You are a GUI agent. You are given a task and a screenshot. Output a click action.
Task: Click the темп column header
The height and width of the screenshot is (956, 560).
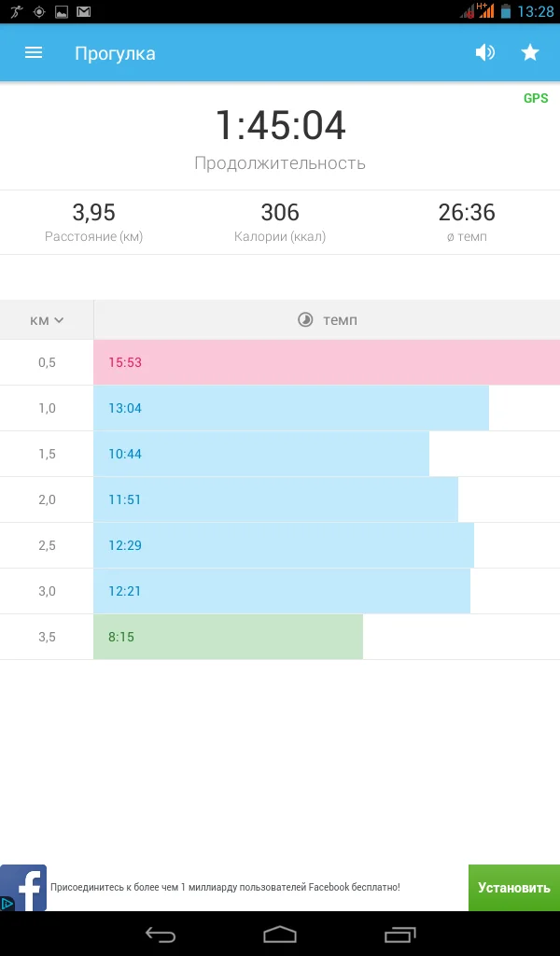point(340,320)
